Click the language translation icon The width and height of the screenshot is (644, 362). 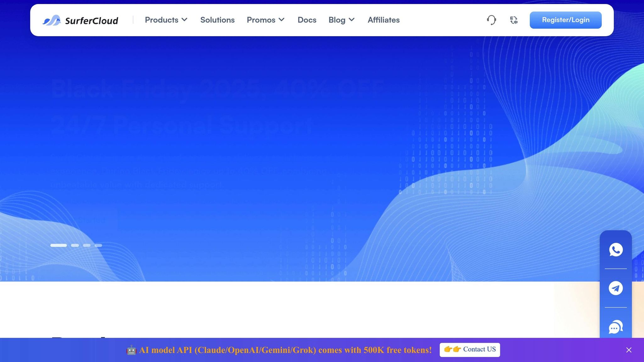514,20
